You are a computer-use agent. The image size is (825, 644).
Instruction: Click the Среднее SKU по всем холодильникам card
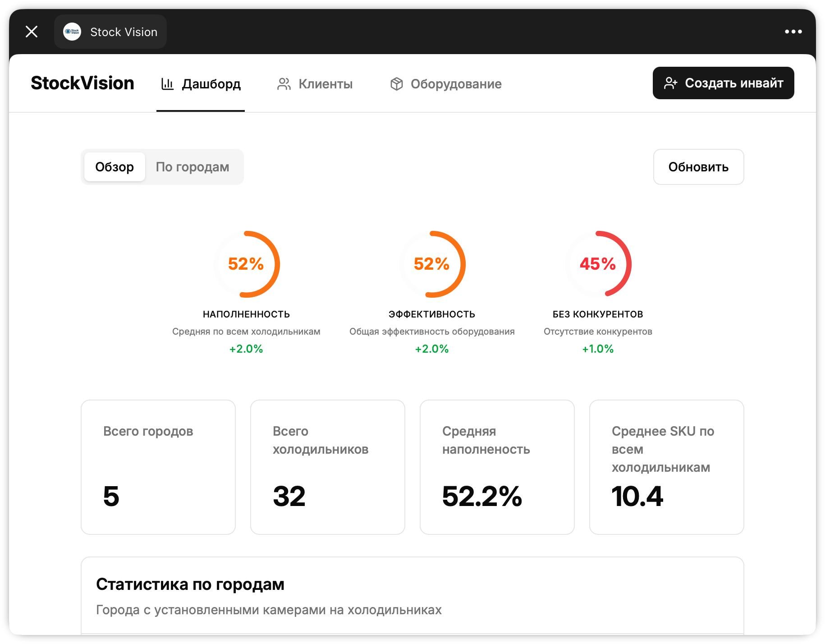pyautogui.click(x=667, y=467)
